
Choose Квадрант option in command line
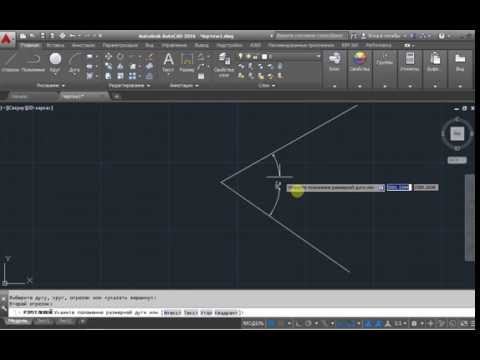226,313
